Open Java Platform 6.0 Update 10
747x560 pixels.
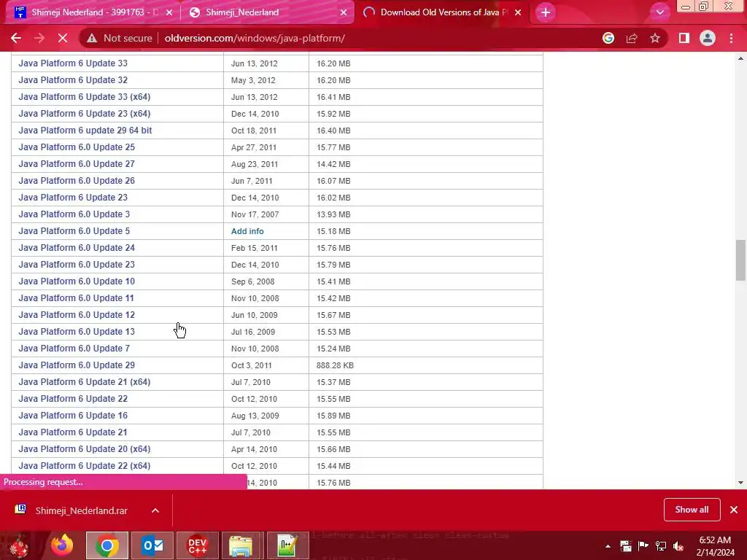point(76,281)
